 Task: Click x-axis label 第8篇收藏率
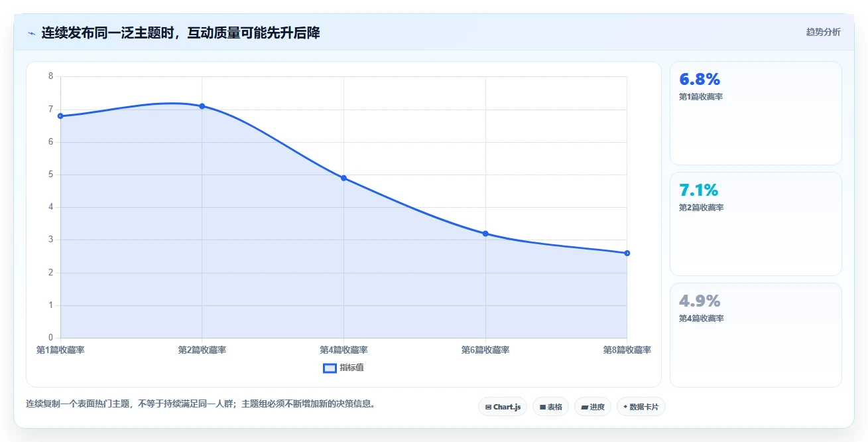(x=627, y=350)
